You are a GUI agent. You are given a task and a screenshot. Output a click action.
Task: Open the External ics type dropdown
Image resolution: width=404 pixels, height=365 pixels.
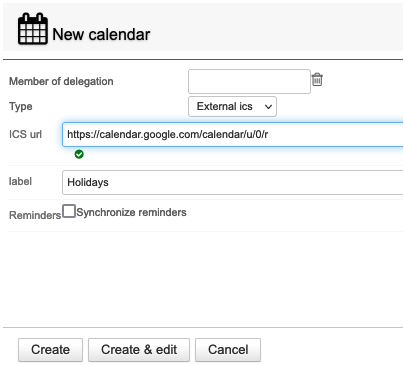point(232,107)
